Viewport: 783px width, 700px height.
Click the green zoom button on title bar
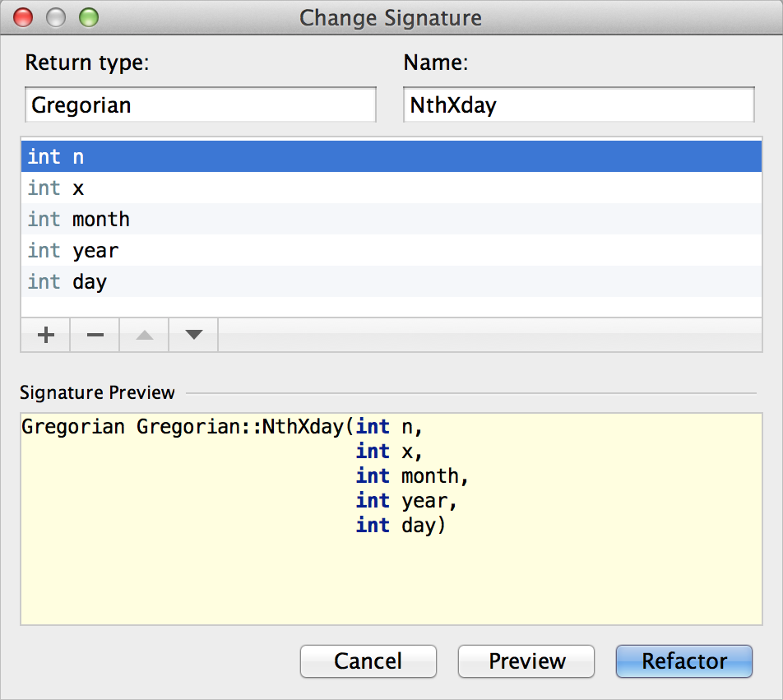89,16
